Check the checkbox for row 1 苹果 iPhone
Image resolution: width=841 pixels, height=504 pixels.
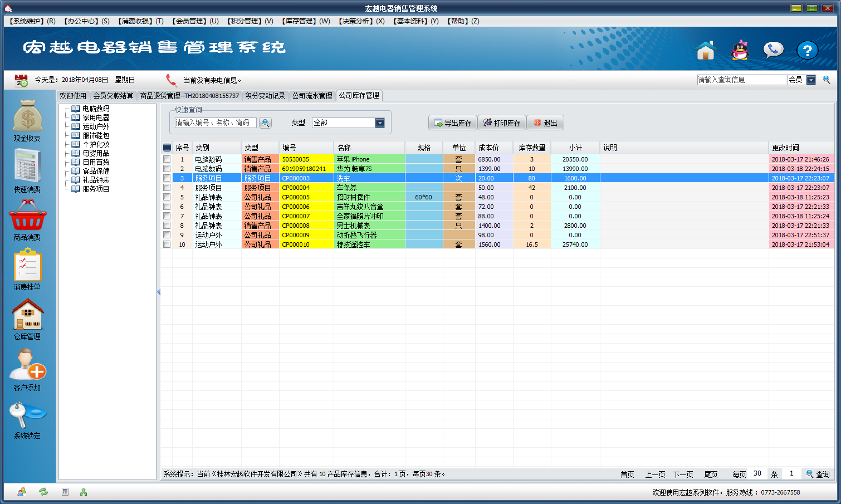click(x=167, y=159)
